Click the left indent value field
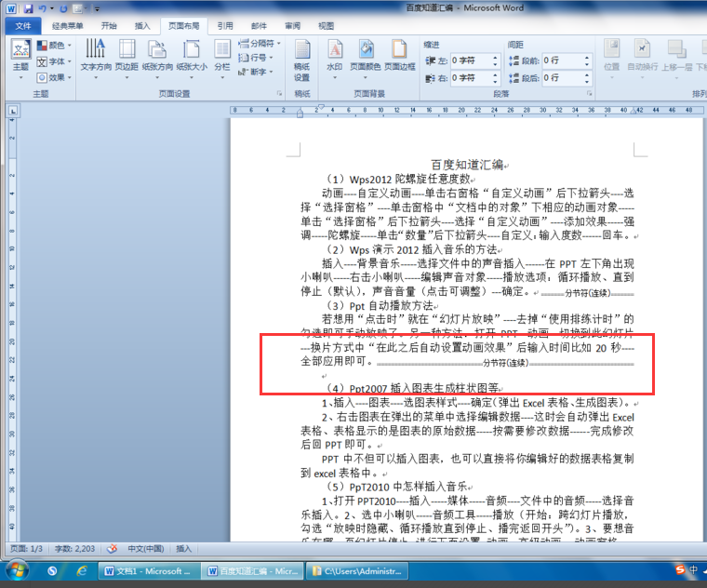 470,60
